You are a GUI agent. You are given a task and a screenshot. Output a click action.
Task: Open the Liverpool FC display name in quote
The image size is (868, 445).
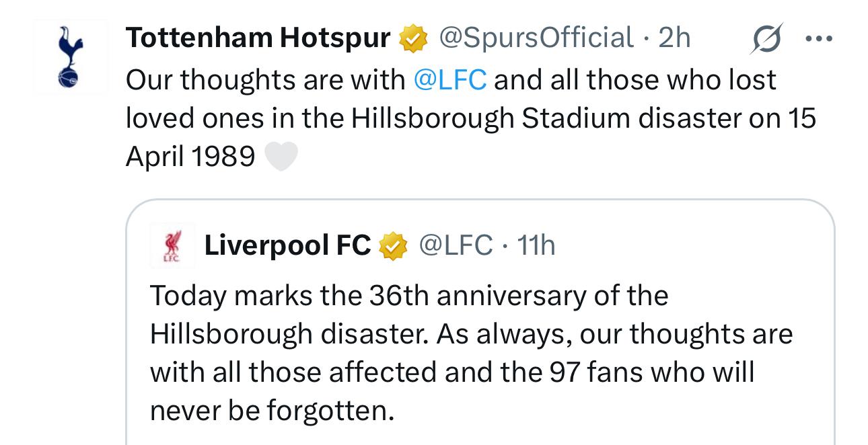tap(288, 246)
